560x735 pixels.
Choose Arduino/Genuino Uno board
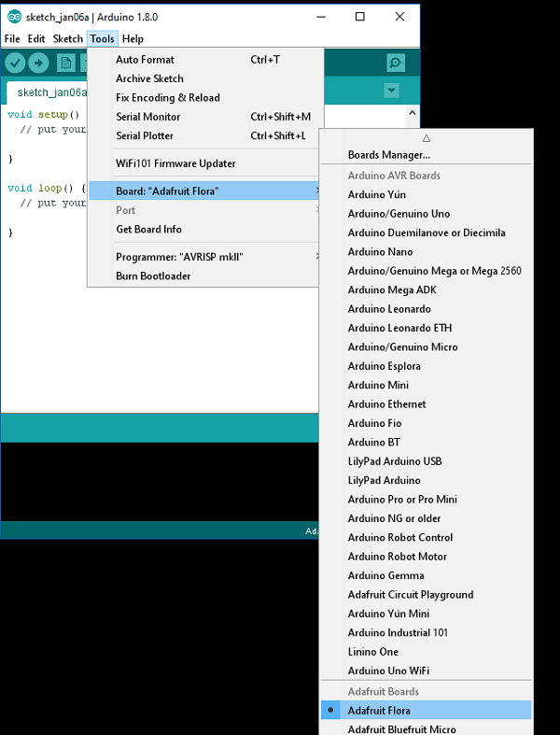click(x=399, y=214)
